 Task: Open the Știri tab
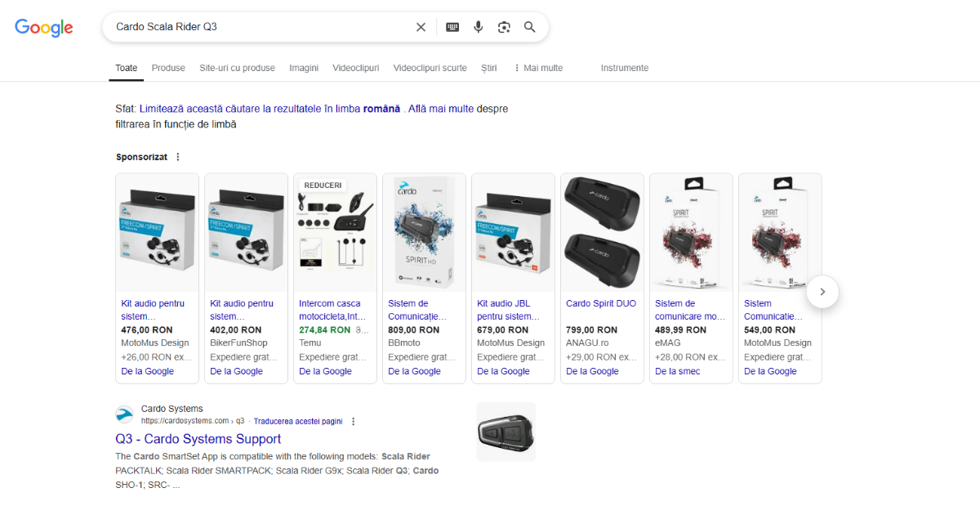(x=489, y=68)
